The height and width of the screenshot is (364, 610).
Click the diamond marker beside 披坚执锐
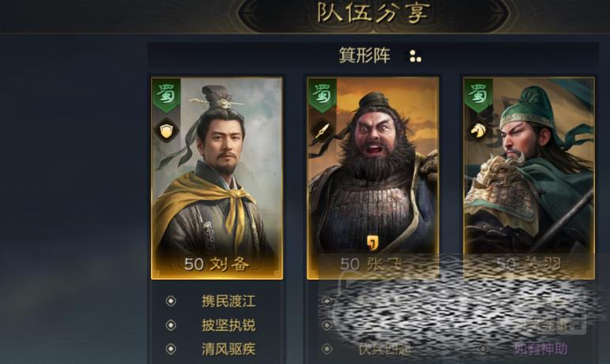pyautogui.click(x=171, y=325)
